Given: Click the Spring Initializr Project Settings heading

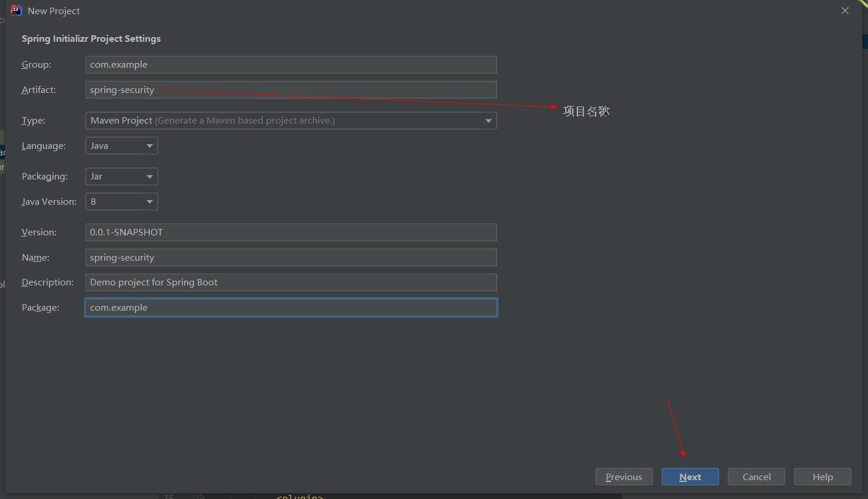Looking at the screenshot, I should [91, 39].
